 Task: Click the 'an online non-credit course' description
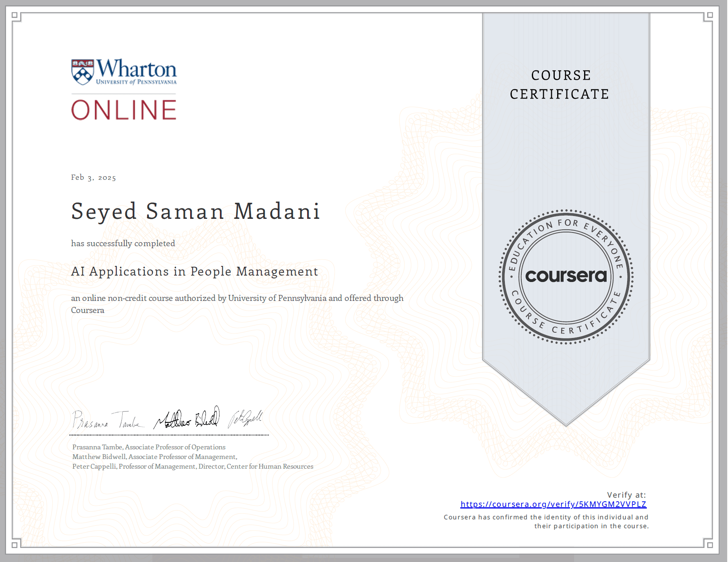pos(237,298)
